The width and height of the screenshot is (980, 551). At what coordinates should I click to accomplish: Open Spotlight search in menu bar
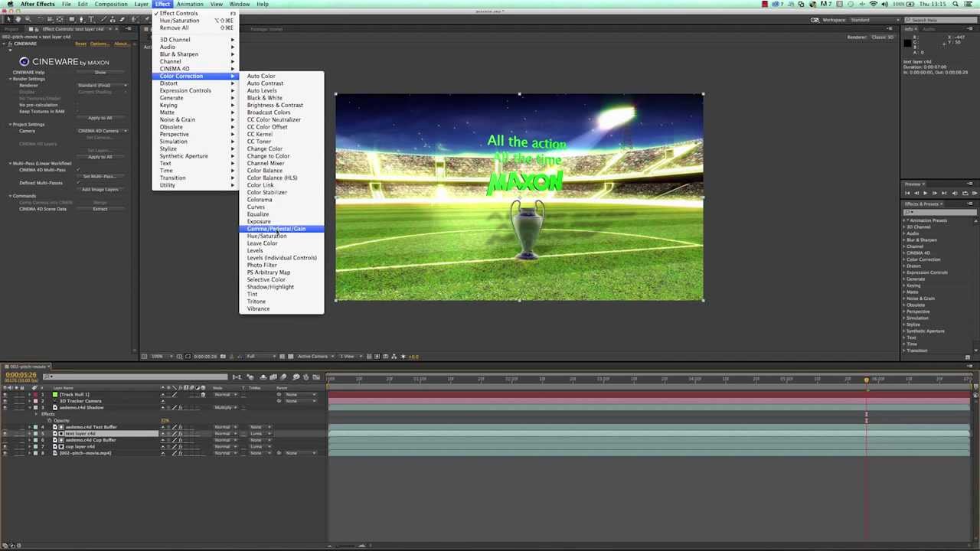coord(955,4)
